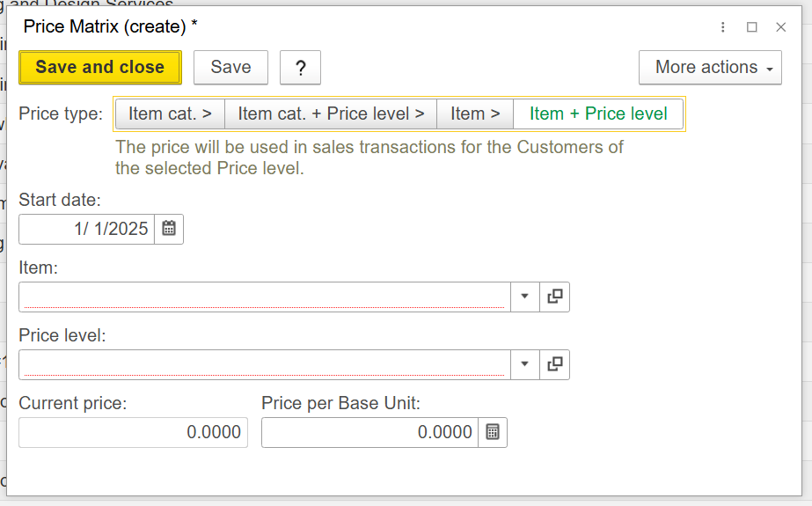
Task: Open calculator for Price per Base Unit
Action: (493, 432)
